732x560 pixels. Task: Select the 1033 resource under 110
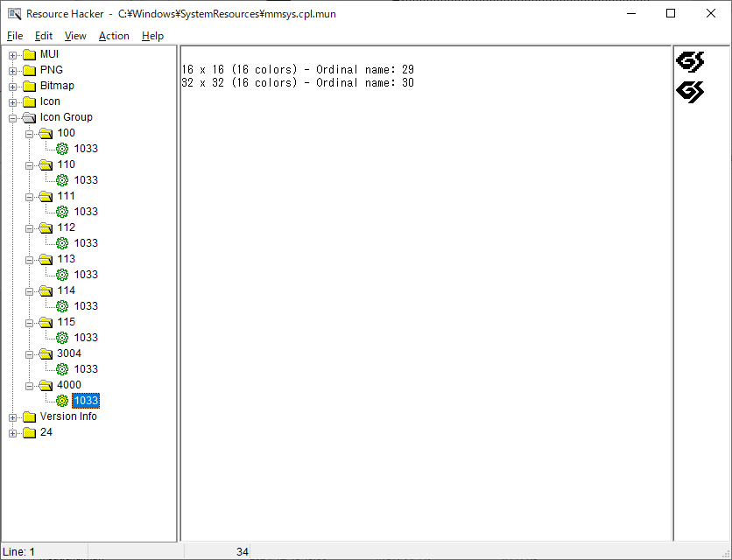coord(86,180)
